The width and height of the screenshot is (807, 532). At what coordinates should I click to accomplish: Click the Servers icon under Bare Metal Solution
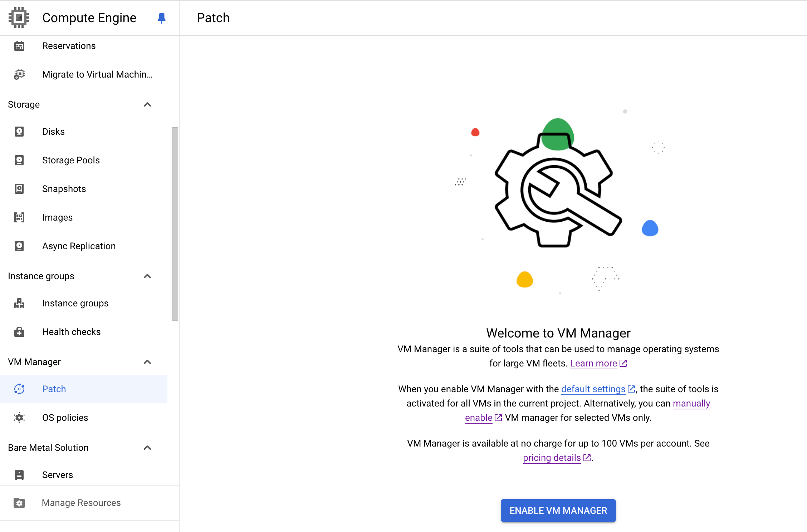20,475
